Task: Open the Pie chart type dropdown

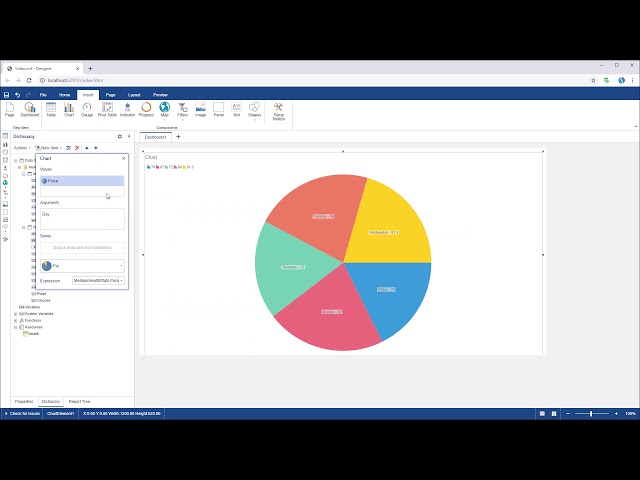Action: click(82, 266)
